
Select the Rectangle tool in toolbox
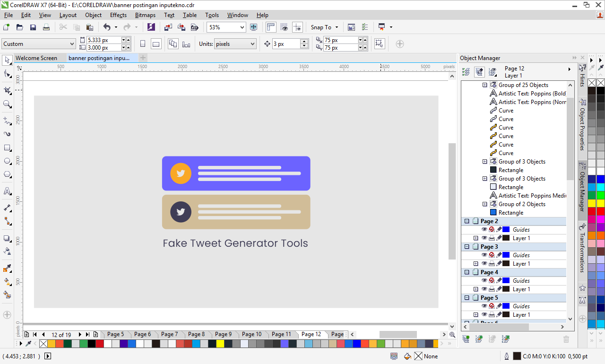(x=7, y=148)
